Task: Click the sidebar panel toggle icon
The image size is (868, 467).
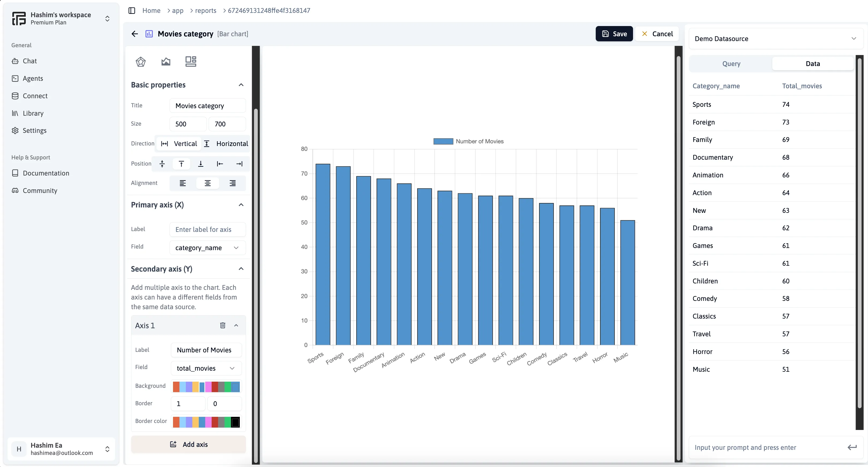Action: [x=132, y=10]
